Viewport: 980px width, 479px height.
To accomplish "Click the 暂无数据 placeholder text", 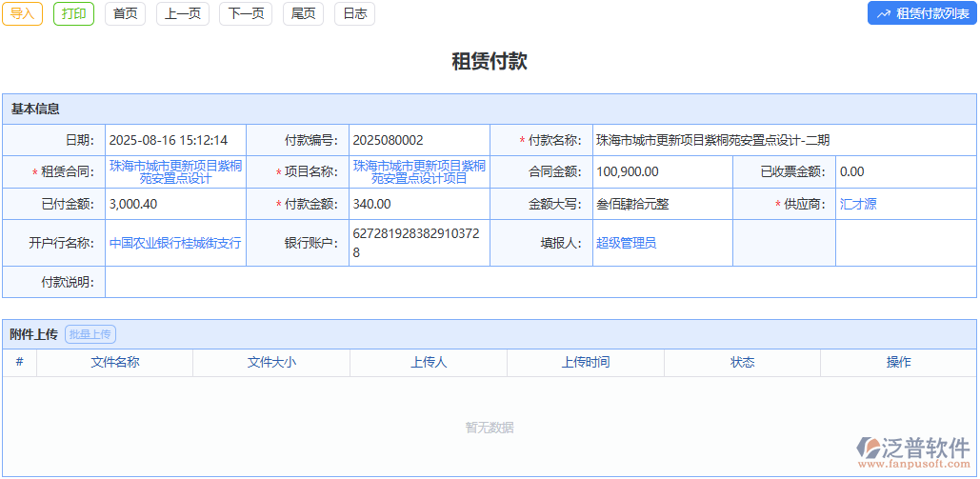I will click(490, 428).
